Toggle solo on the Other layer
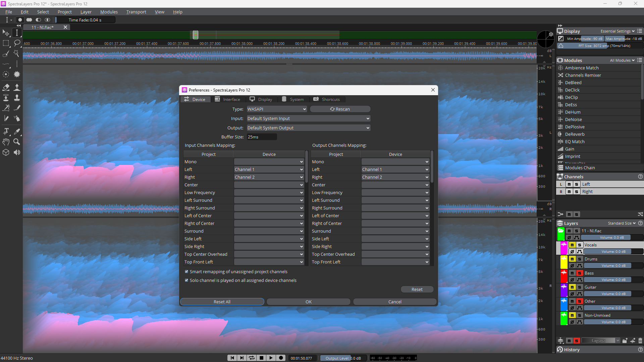Viewport: 644px width, 362px height. click(579, 301)
